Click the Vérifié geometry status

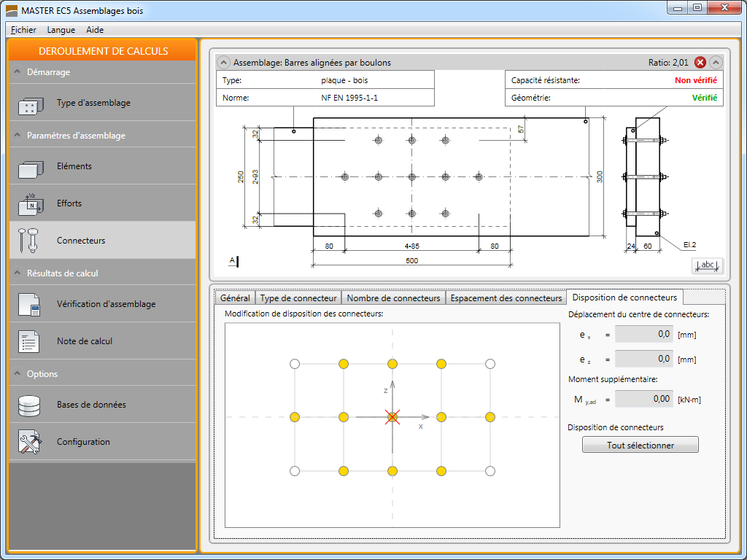pyautogui.click(x=705, y=98)
